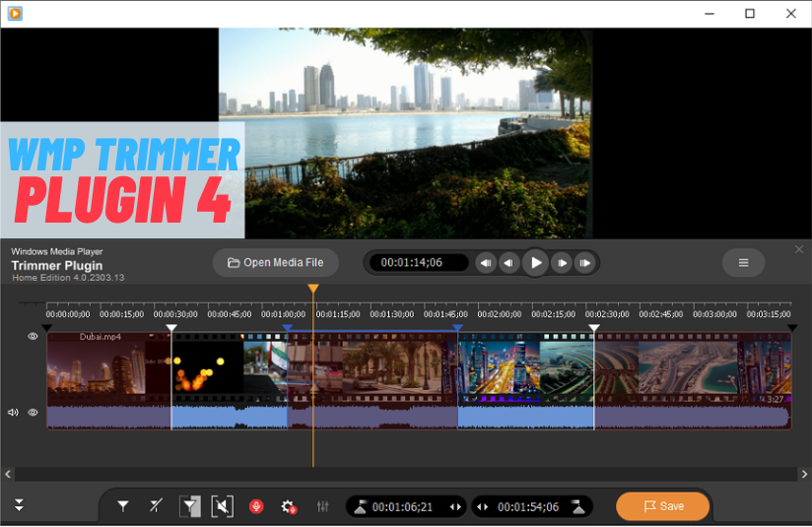Jump to next marker
Image resolution: width=812 pixels, height=527 pixels.
pyautogui.click(x=585, y=263)
